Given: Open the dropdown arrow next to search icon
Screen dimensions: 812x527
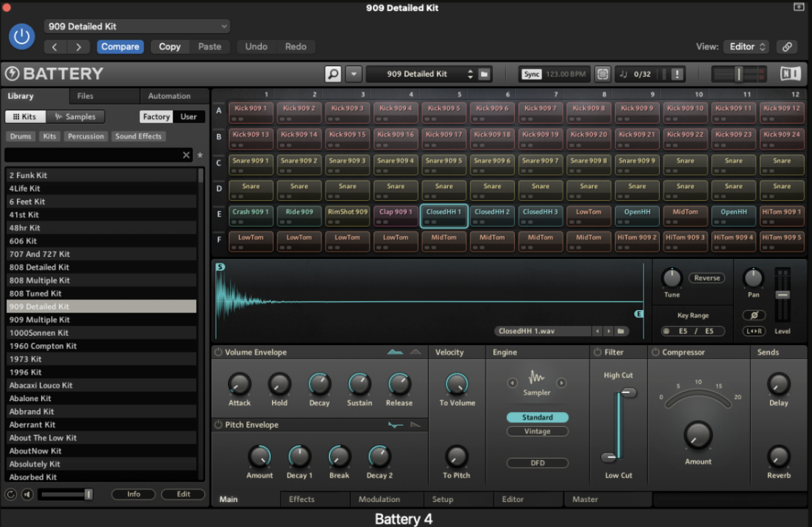Looking at the screenshot, I should click(x=353, y=74).
